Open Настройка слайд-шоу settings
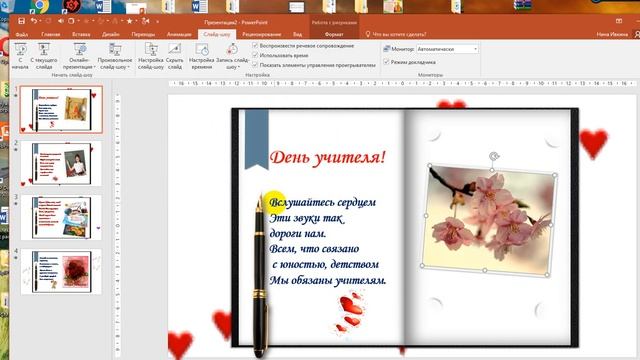The image size is (640, 360). (151, 56)
